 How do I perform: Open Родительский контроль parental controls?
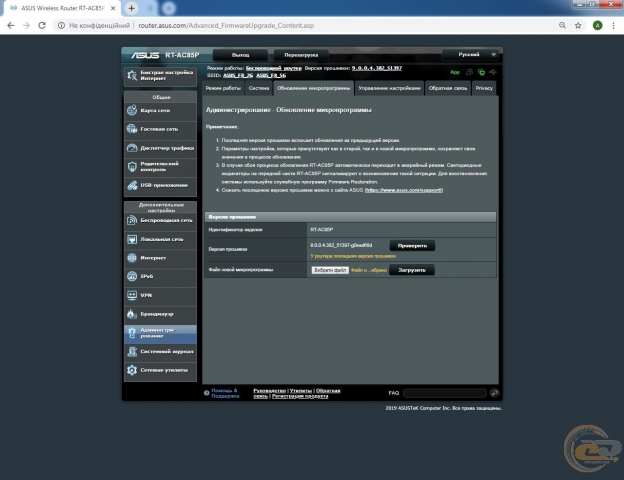160,167
